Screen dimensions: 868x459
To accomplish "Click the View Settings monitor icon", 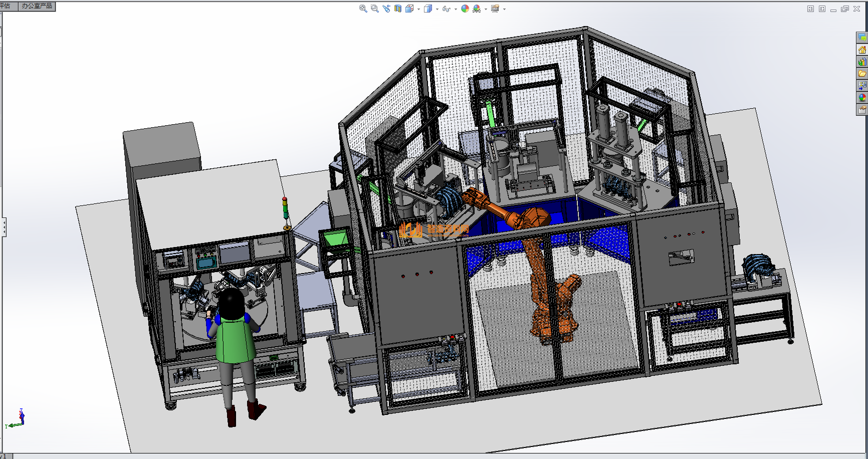I will [495, 9].
